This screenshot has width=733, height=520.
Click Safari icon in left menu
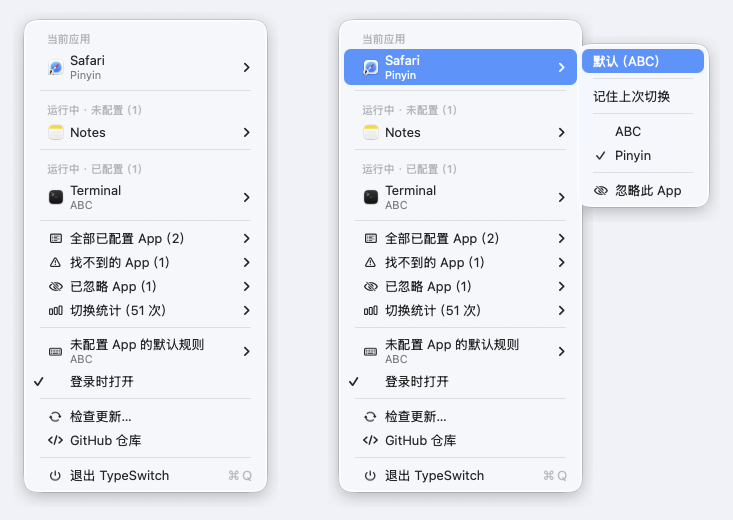[x=56, y=67]
